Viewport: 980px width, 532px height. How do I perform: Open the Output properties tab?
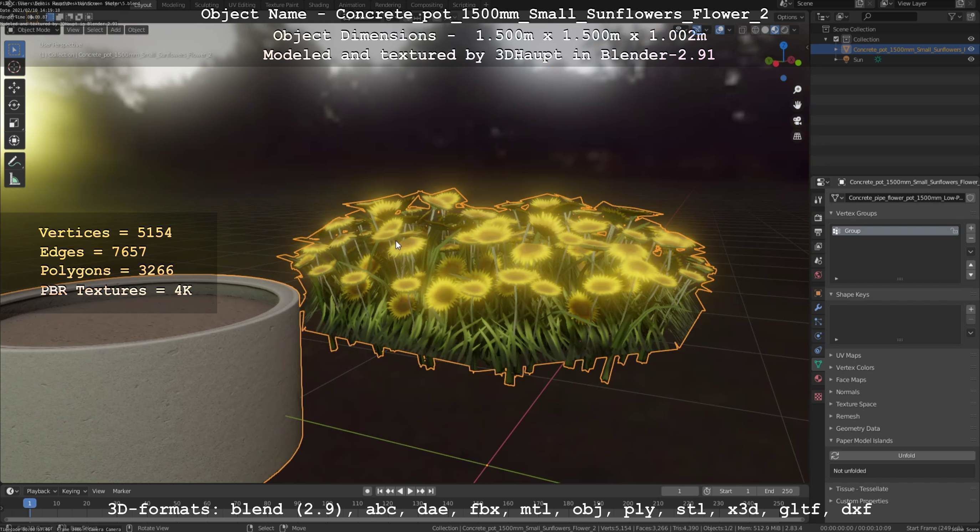[x=818, y=232]
